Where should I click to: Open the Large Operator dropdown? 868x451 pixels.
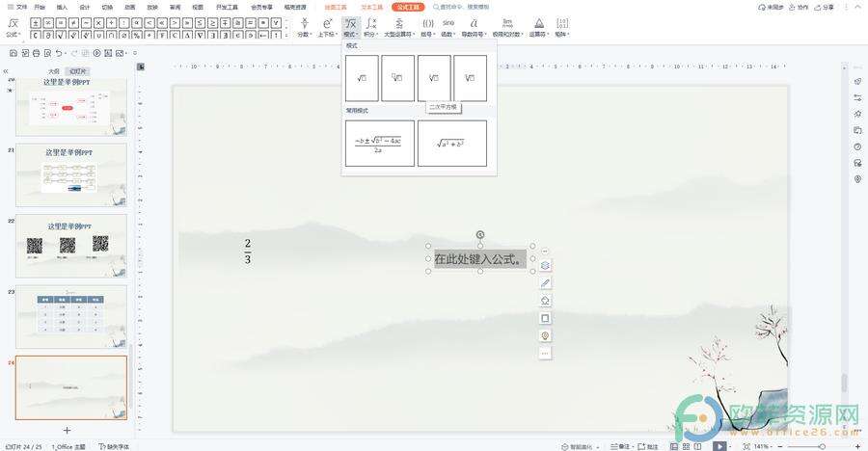click(399, 27)
